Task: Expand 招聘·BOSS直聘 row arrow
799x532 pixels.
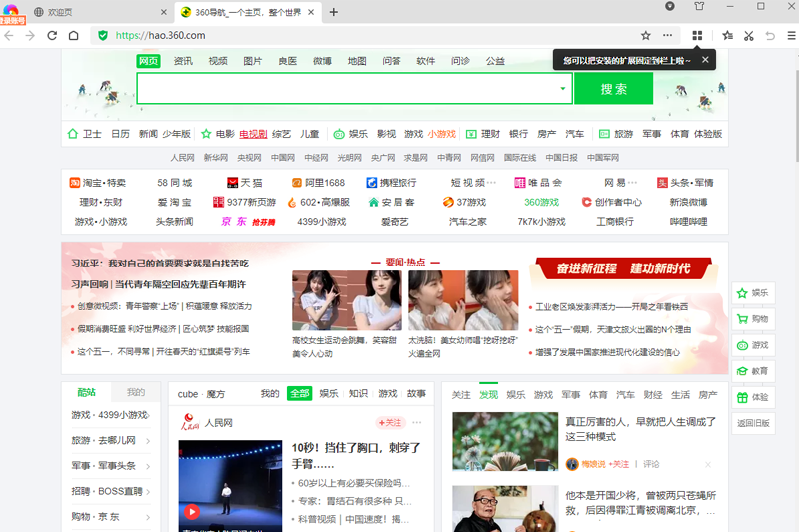Action: click(148, 492)
